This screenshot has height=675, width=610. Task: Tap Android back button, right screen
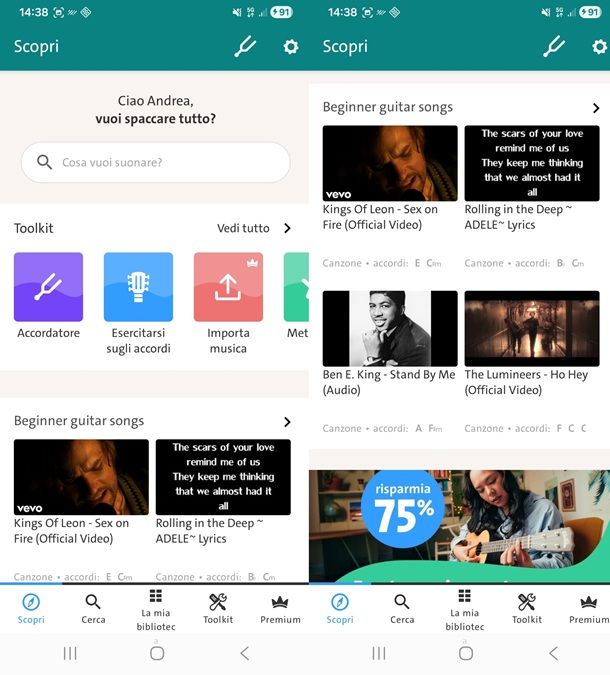point(553,653)
